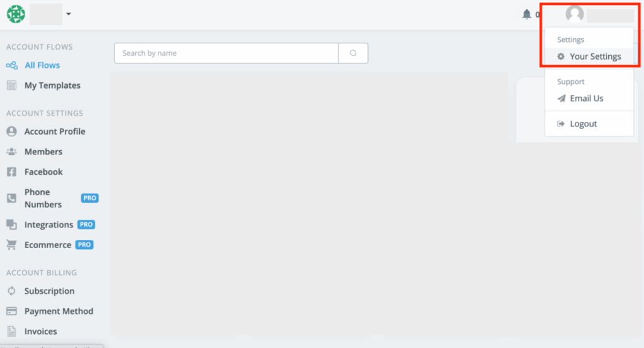
Task: Choose Email Us in support menu
Action: [586, 99]
